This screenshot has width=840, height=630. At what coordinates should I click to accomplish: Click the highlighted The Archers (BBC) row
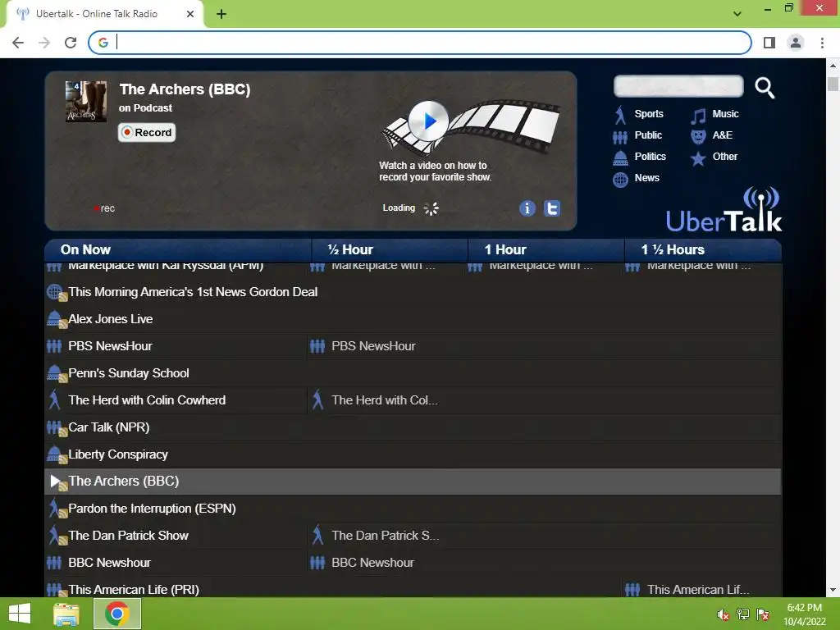[x=413, y=481]
